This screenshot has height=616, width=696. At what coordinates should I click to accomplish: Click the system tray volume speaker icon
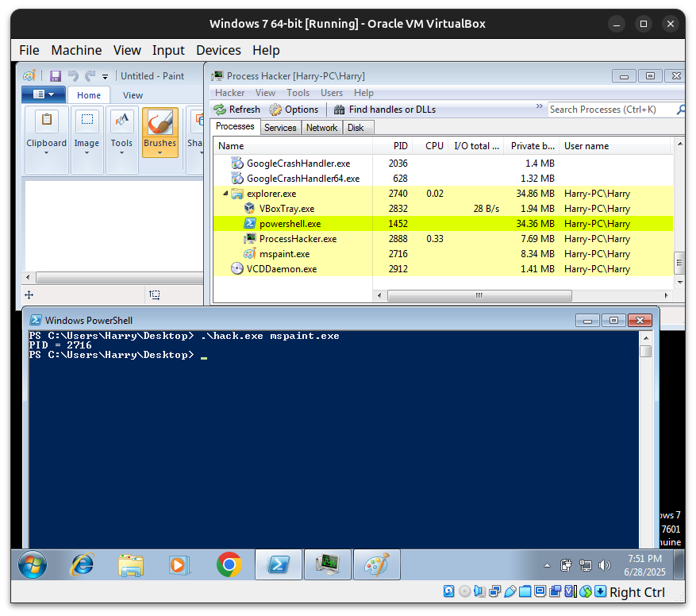(604, 565)
